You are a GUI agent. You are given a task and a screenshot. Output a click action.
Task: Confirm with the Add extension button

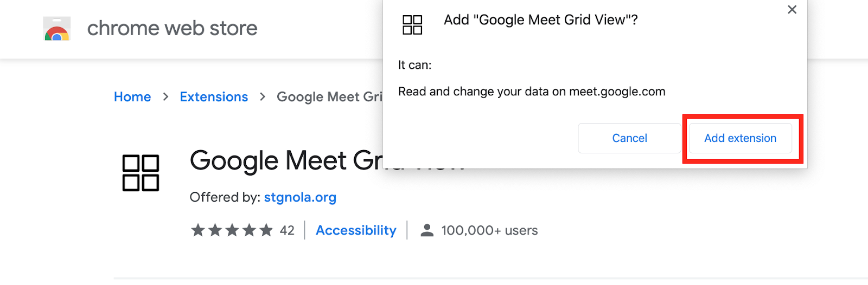click(740, 138)
